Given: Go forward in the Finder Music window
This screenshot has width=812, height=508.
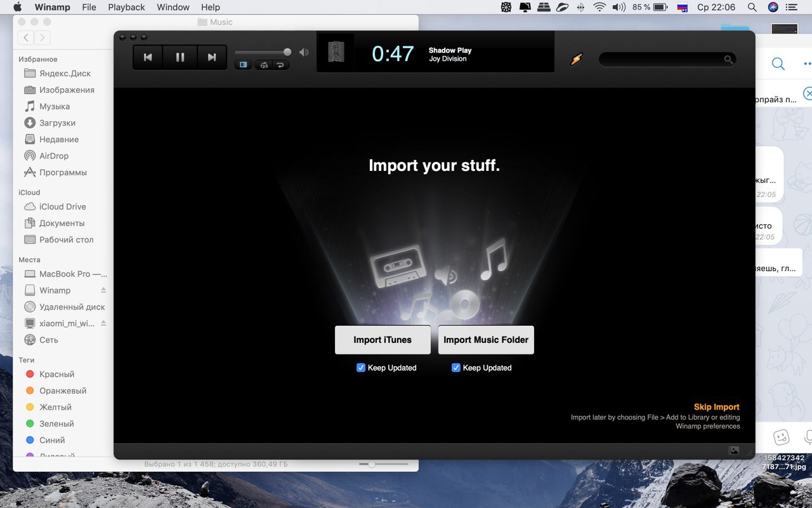Looking at the screenshot, I should (x=42, y=37).
